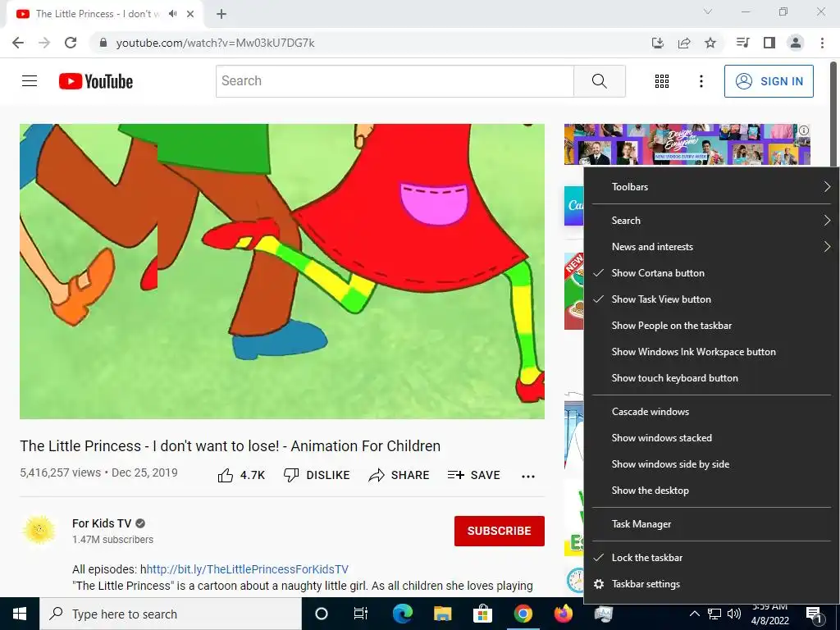
Task: Click the tab search chevron in Chrome title bar
Action: 708,11
